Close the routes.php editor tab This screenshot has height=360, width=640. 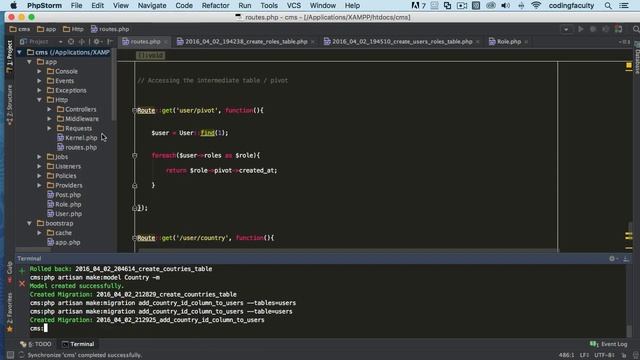click(166, 42)
